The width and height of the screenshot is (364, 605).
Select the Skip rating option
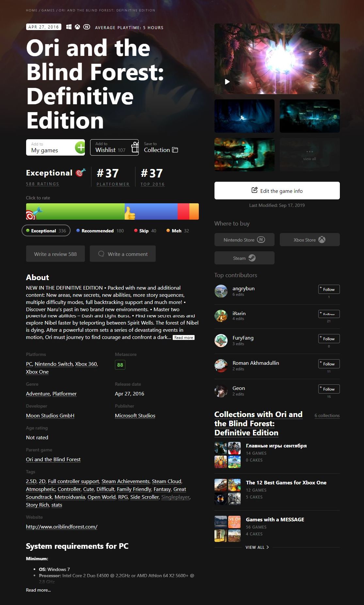tap(145, 230)
